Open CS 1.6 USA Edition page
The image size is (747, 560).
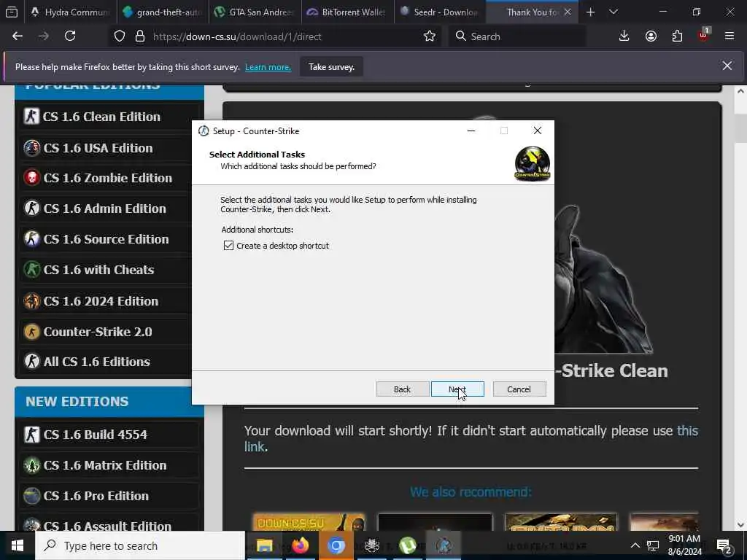98,148
